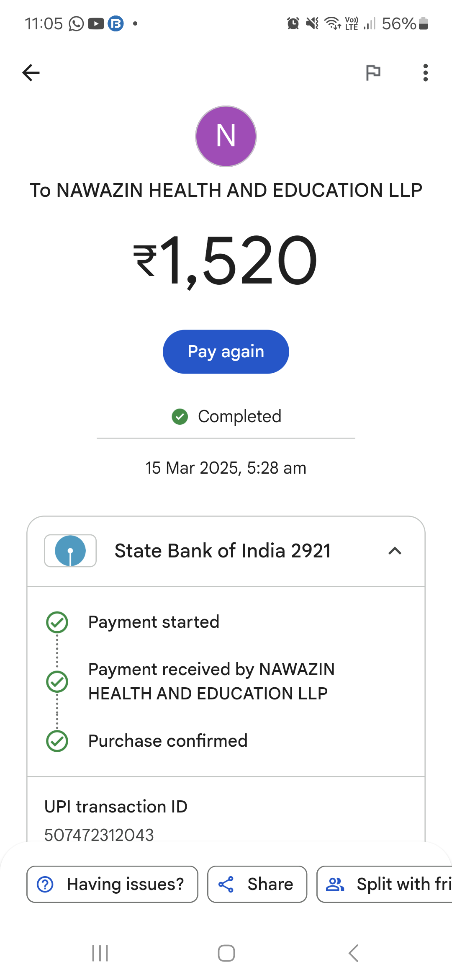
Task: Tap the Purchase confirmed check icon
Action: 57,741
